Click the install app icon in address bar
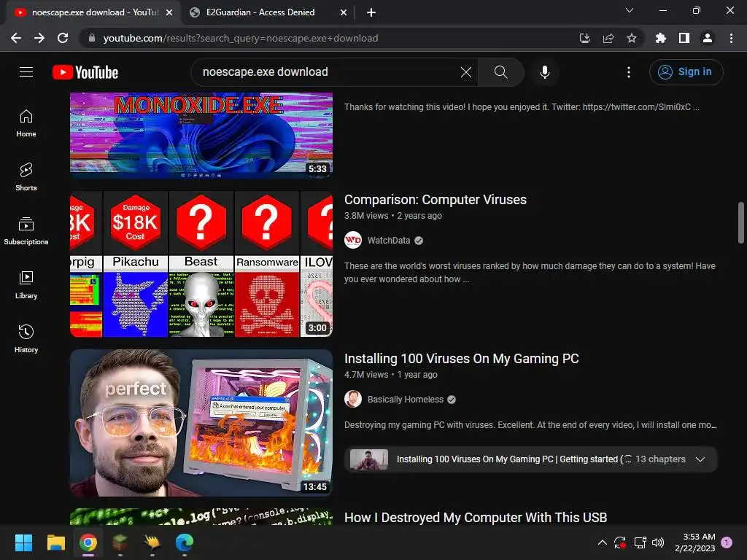The width and height of the screenshot is (747, 560). coord(585,38)
